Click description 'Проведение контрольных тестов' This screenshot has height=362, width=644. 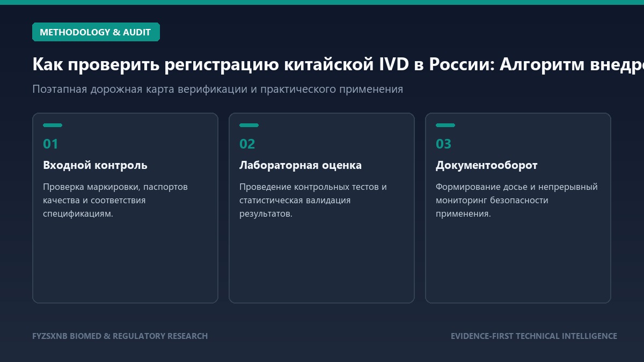313,200
